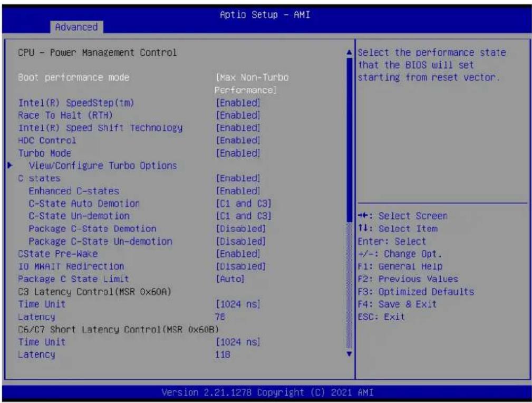The width and height of the screenshot is (532, 403).
Task: Select Package C-State Demotion label
Action: point(93,228)
